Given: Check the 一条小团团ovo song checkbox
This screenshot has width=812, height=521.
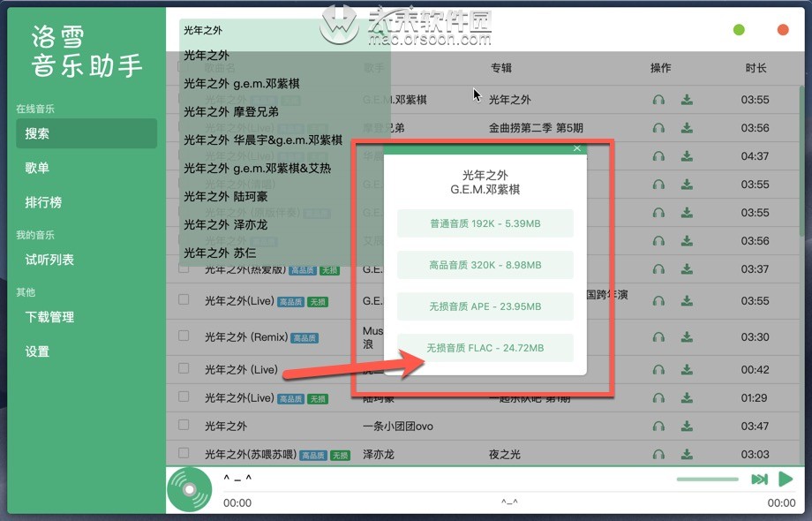Looking at the screenshot, I should 184,425.
